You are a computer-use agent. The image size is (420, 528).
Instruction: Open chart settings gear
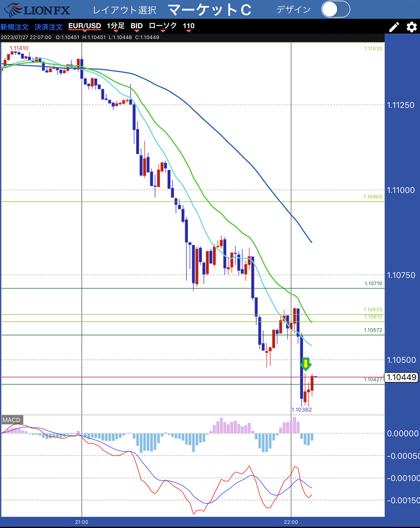412,27
